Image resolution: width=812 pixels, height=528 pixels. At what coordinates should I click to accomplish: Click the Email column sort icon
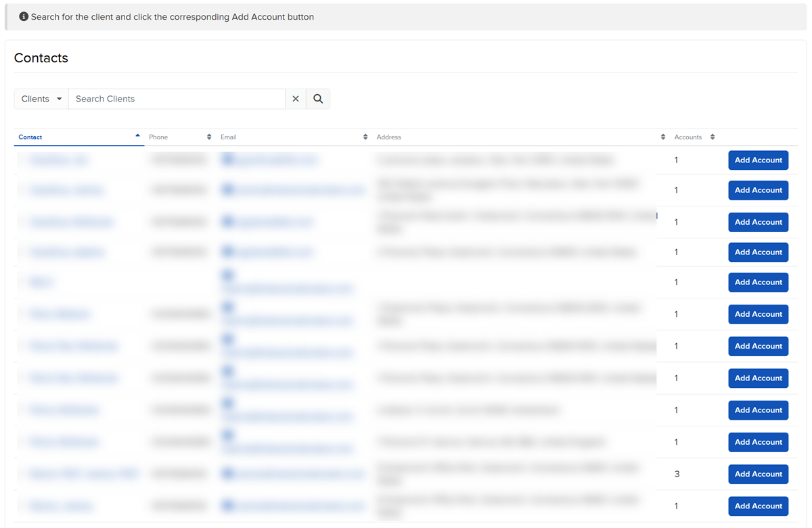pos(365,137)
